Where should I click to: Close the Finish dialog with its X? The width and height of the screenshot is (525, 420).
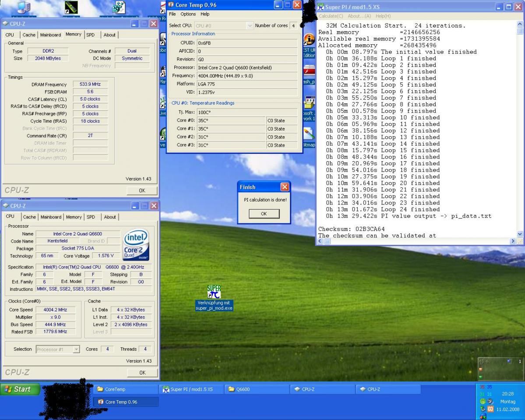pyautogui.click(x=285, y=187)
